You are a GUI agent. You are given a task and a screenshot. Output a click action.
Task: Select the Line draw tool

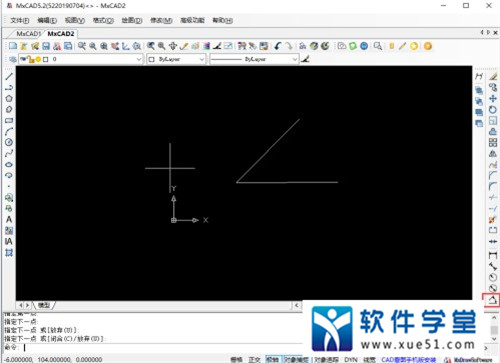pos(9,76)
